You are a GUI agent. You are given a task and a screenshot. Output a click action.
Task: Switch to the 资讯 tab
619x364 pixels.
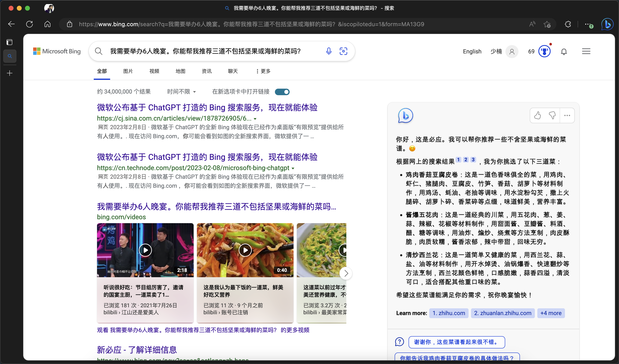(x=207, y=71)
